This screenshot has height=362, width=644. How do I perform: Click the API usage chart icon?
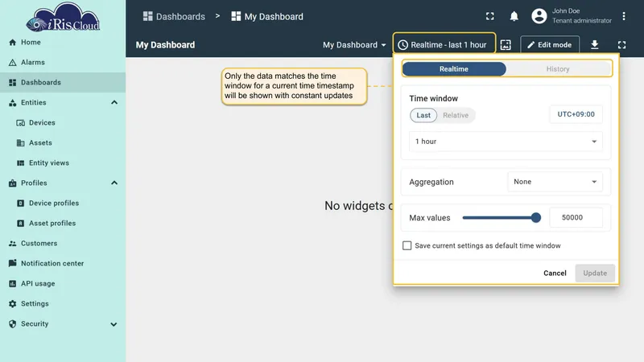click(13, 284)
